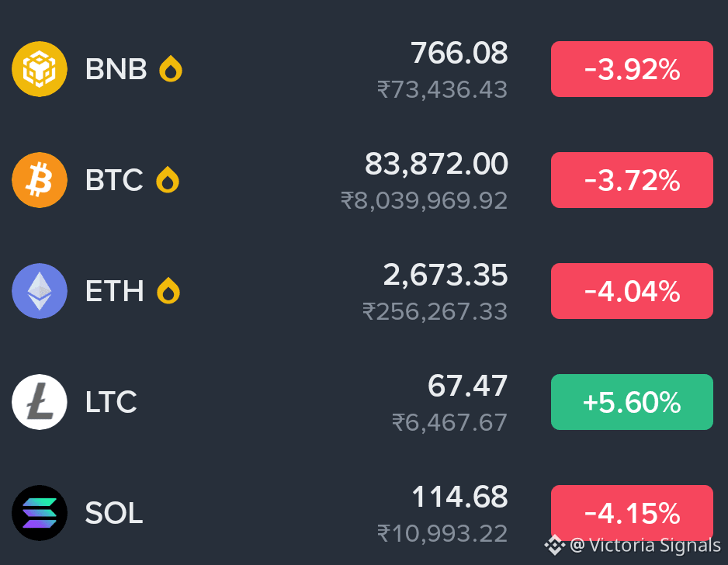728x565 pixels.
Task: Click the Solana black logo icon
Action: tap(40, 513)
